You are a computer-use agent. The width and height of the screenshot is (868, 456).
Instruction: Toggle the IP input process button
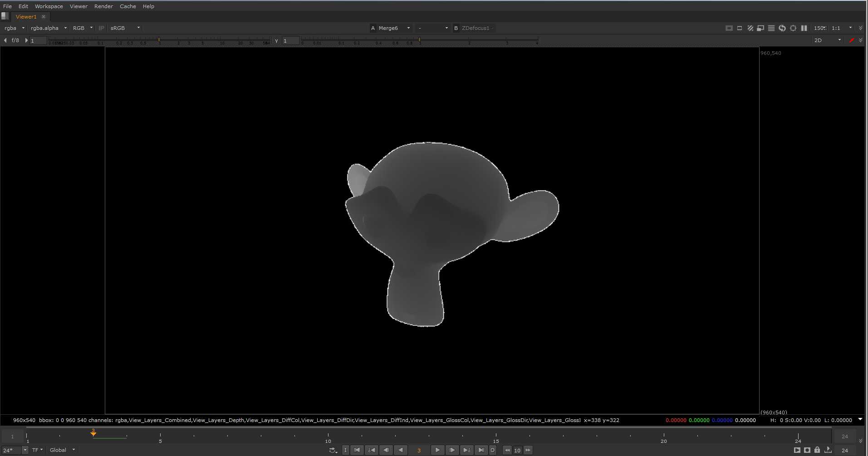tap(101, 28)
